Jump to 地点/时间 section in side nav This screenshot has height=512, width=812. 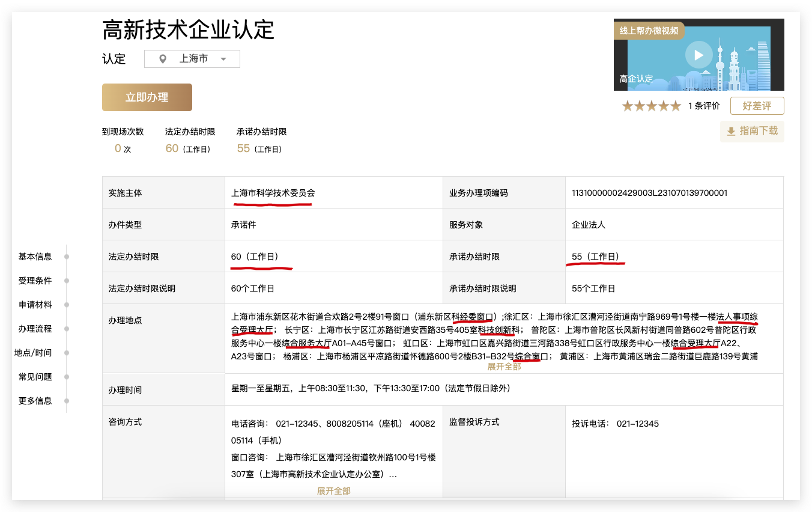[33, 353]
